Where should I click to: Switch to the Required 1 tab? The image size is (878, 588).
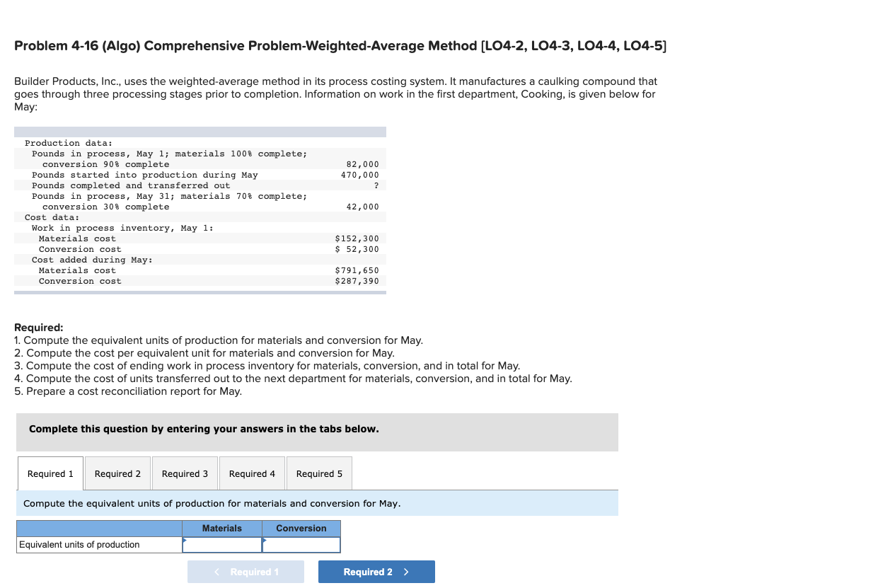pos(50,473)
